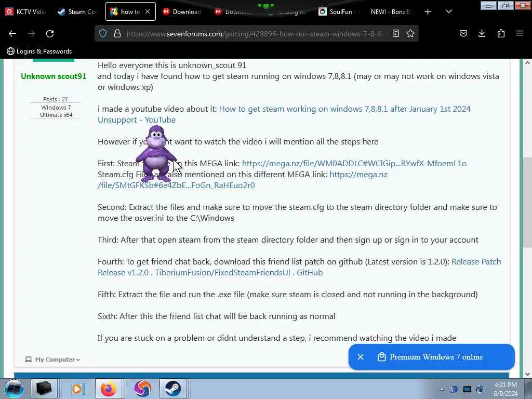Click the Firefox taskbar icon
532x399 pixels.
tap(109, 389)
